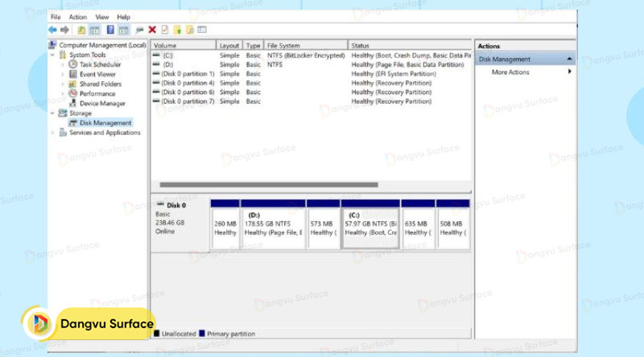This screenshot has width=644, height=357.
Task: Select the (Disk 0 partition 7) volume row
Action: pyautogui.click(x=312, y=101)
